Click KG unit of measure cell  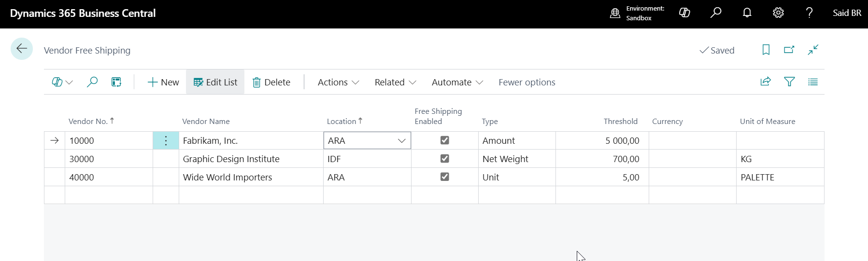[780, 159]
